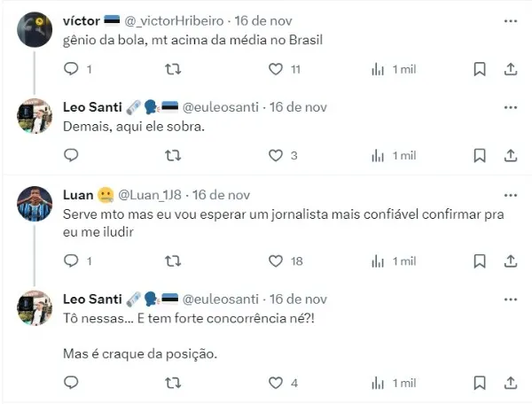
Task: Open Luan's profile picture
Action: click(35, 204)
